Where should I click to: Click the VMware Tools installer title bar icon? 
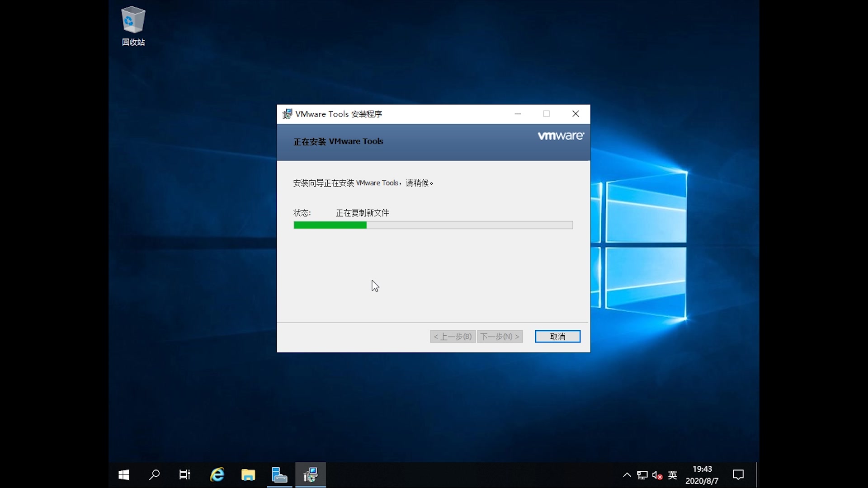coord(287,114)
